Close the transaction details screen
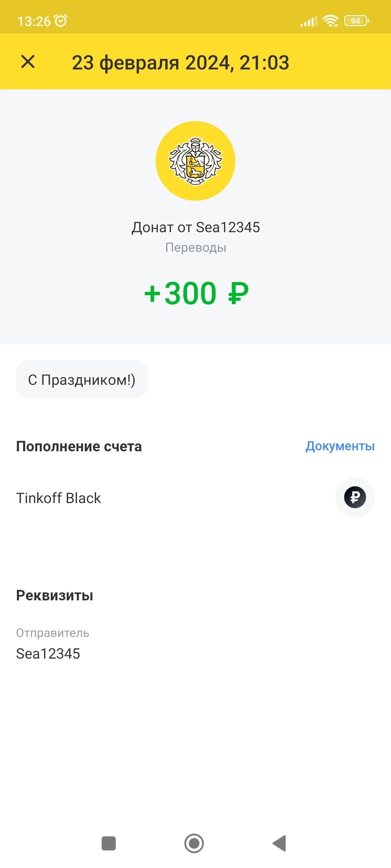Viewport: 391px width, 868px height. click(28, 61)
